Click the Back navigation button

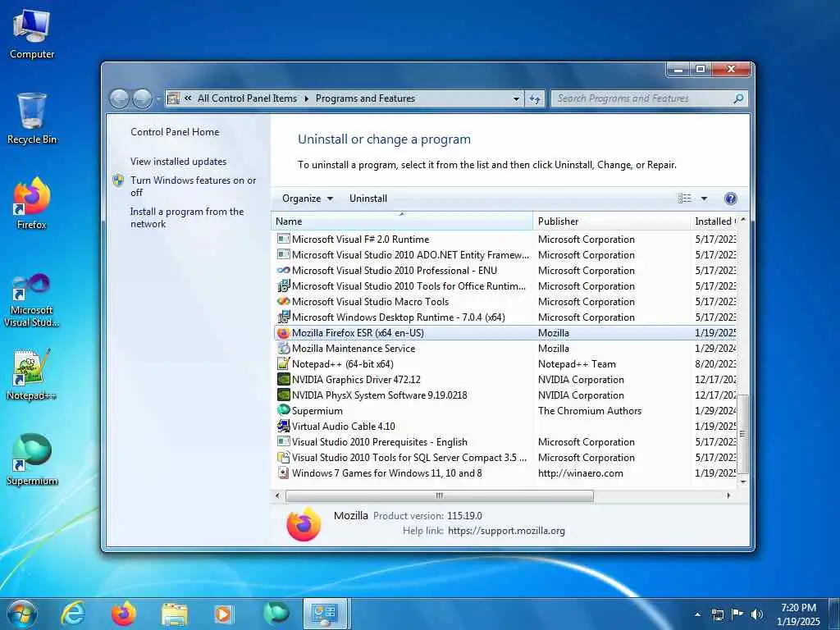119,98
